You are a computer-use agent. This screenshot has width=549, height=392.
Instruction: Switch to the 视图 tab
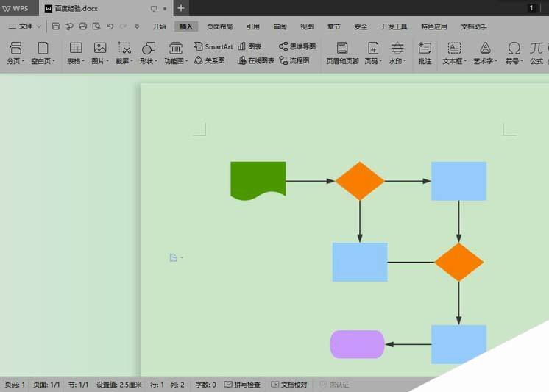[x=307, y=26]
